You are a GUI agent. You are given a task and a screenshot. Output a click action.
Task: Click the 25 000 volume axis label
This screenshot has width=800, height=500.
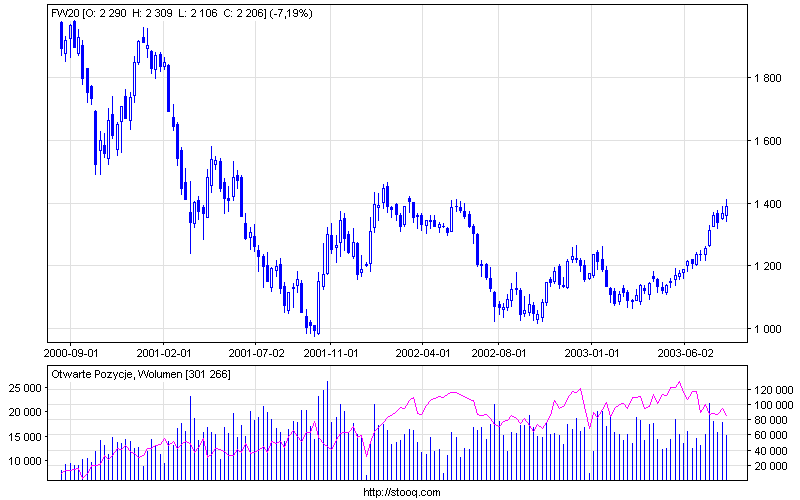25,388
